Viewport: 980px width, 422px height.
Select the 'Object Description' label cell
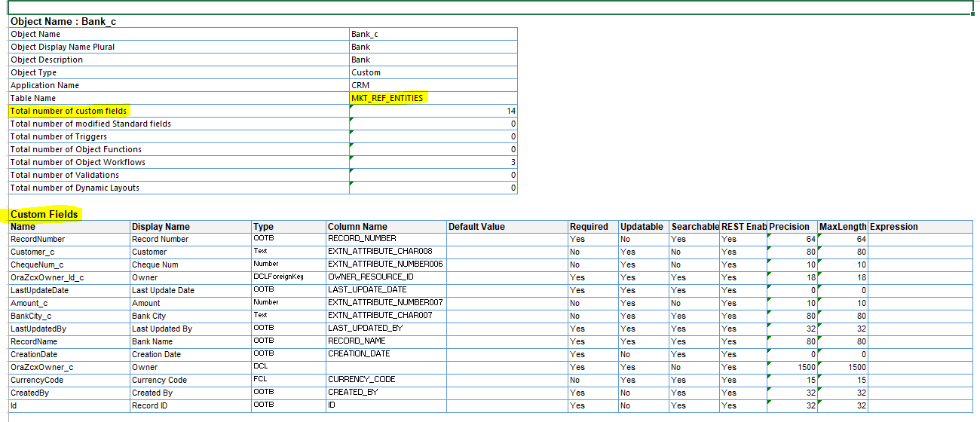click(x=179, y=60)
